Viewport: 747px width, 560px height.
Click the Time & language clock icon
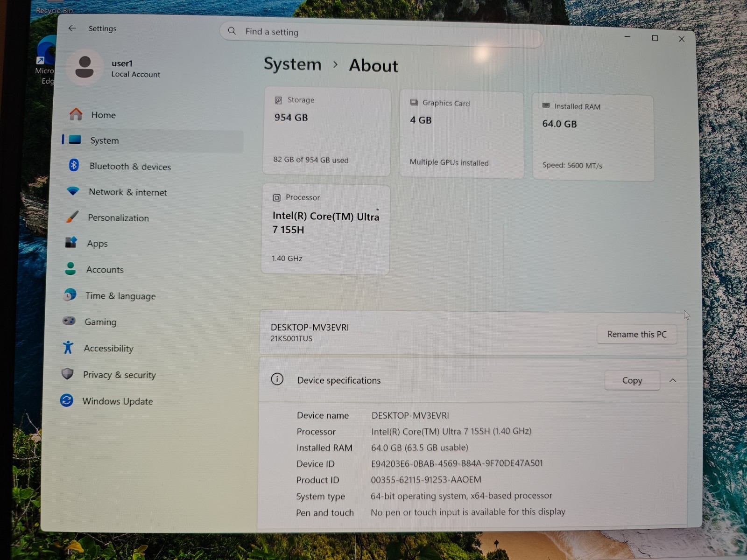tap(70, 294)
